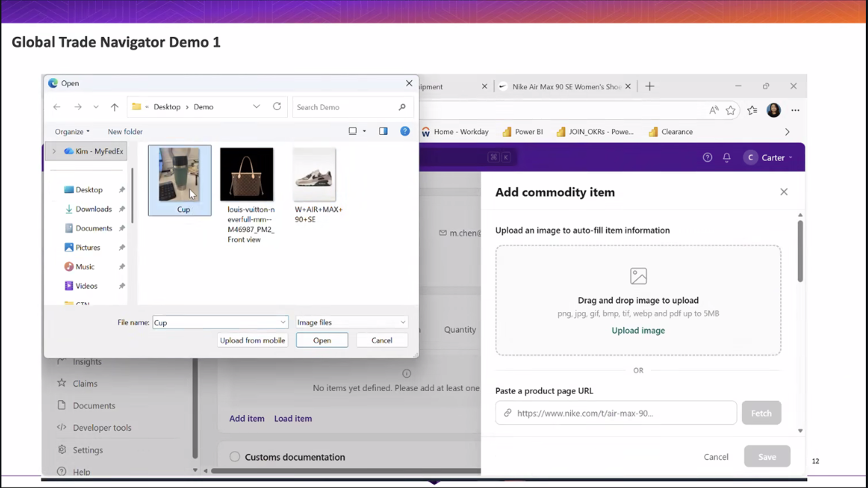
Task: Go up one folder level
Action: [115, 107]
